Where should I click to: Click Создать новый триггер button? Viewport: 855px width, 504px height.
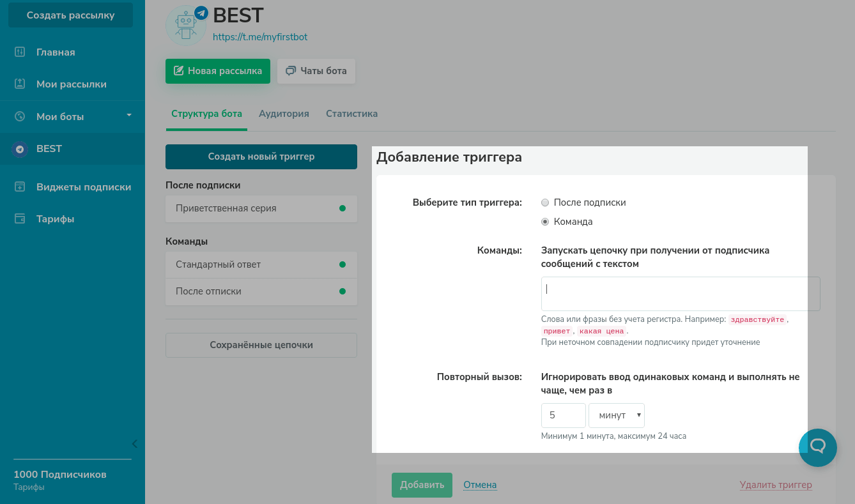click(261, 157)
